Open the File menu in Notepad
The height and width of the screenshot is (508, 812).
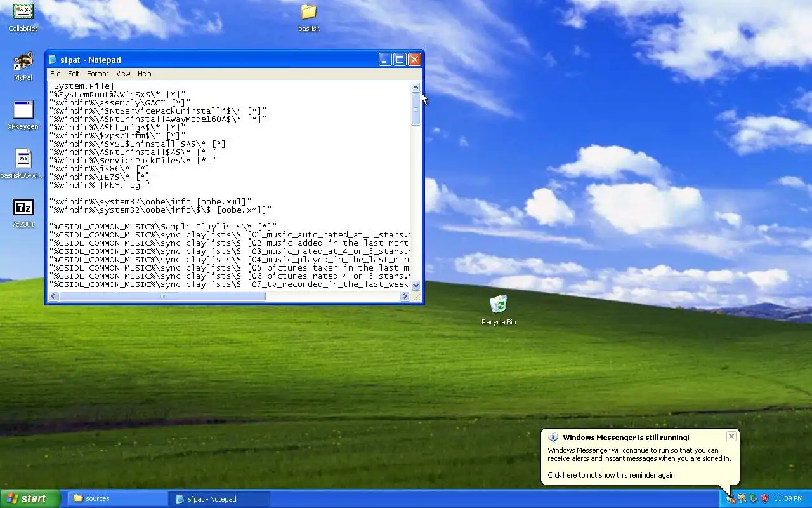55,74
